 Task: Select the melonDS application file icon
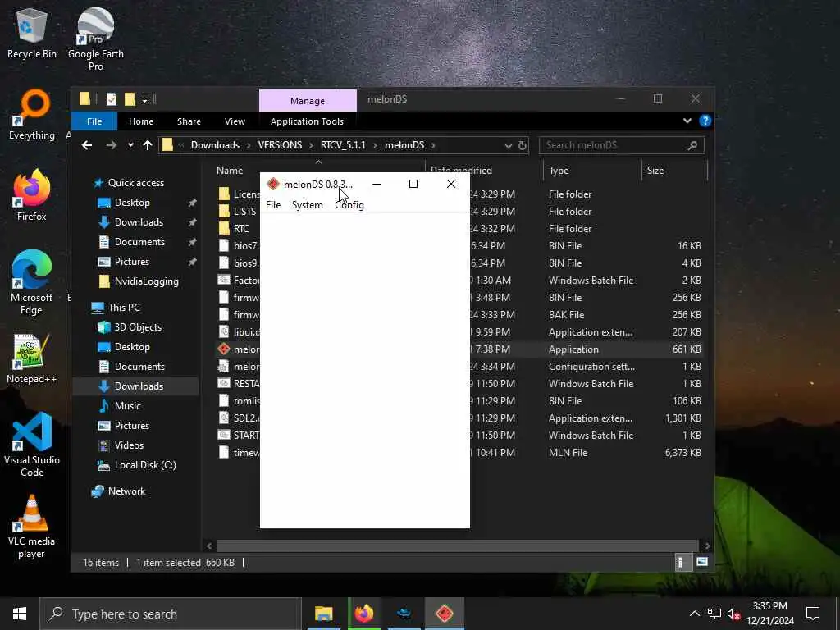(x=224, y=349)
